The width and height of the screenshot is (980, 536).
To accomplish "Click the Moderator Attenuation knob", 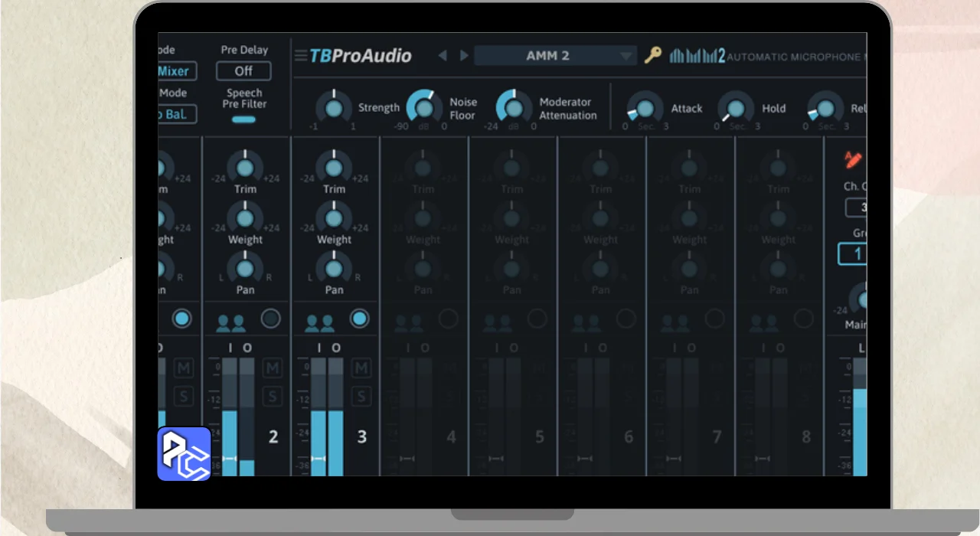I will 514,108.
